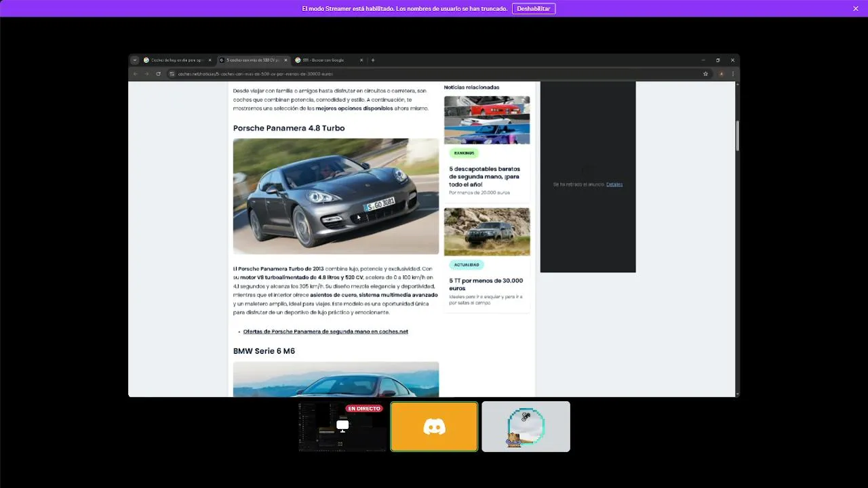View site information icon in address bar
Screen dimensions: 868x488
point(172,73)
